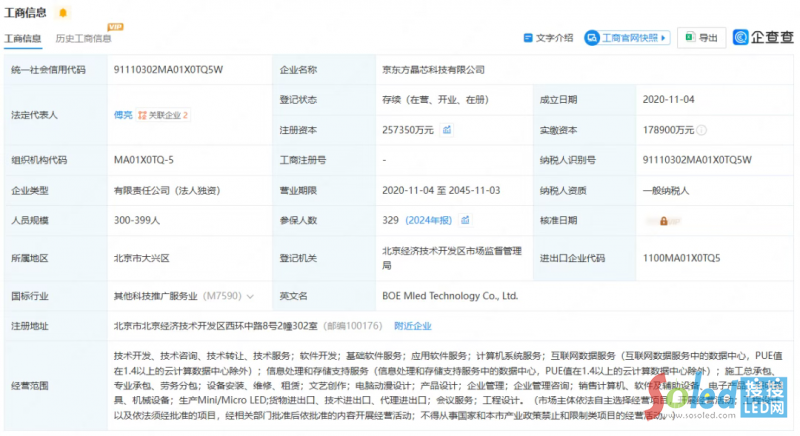The image size is (800, 436).
Task: Switch to the 历史工商信息 tab
Action: point(84,39)
